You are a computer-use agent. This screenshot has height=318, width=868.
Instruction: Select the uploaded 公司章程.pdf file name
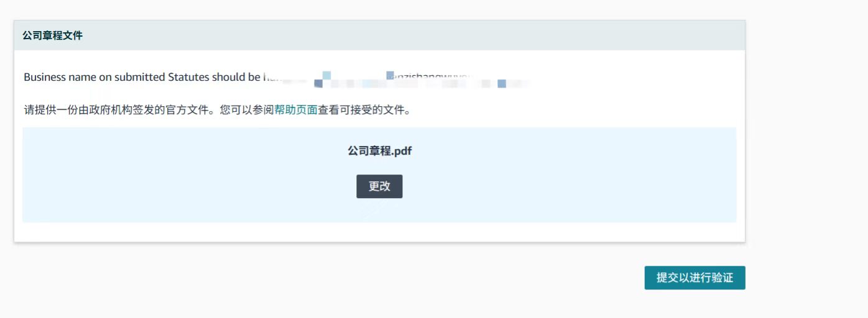[379, 151]
